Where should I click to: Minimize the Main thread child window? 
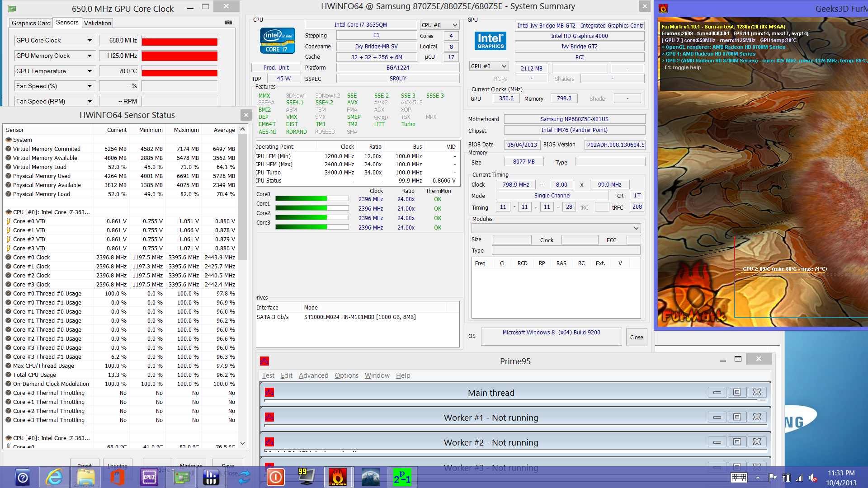tap(717, 392)
